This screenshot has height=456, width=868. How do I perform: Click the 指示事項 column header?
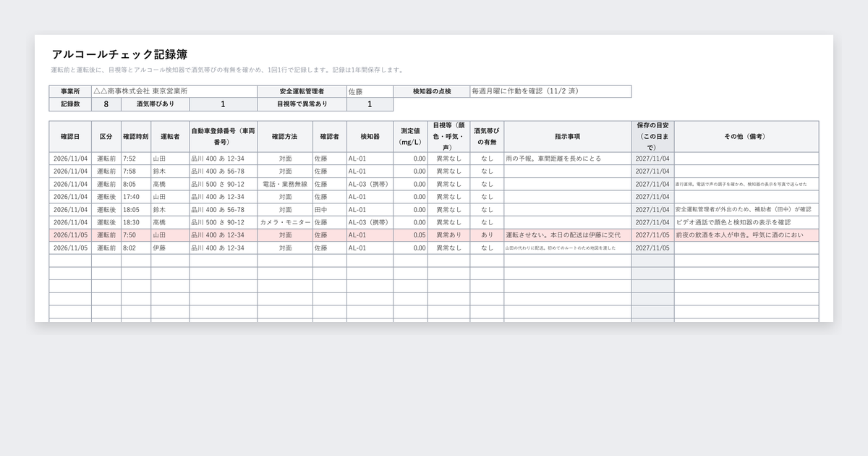568,137
